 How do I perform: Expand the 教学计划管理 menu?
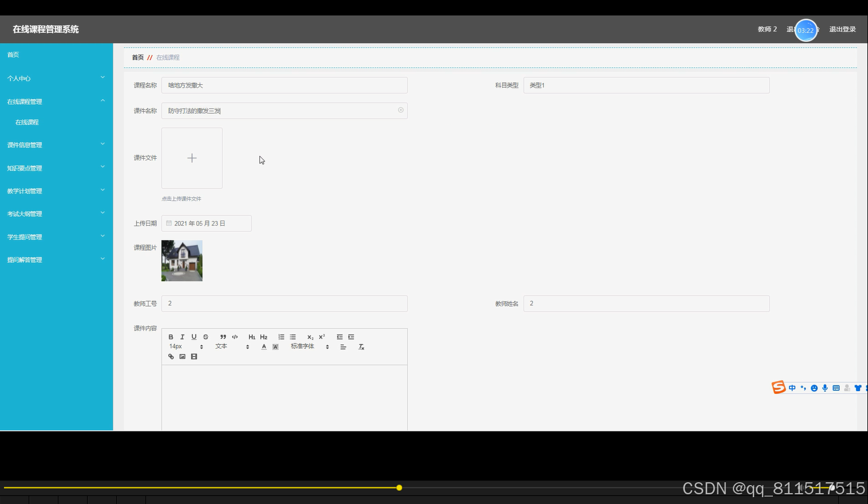pyautogui.click(x=56, y=191)
